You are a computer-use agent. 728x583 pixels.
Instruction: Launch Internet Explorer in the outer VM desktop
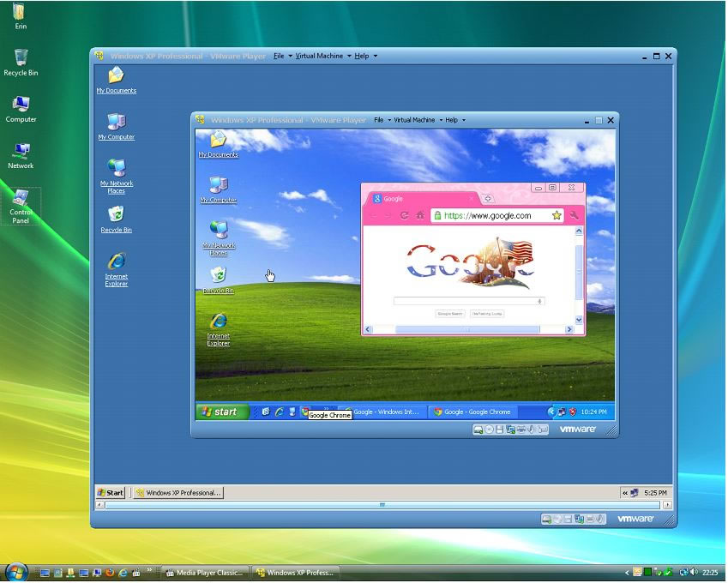[x=116, y=270]
